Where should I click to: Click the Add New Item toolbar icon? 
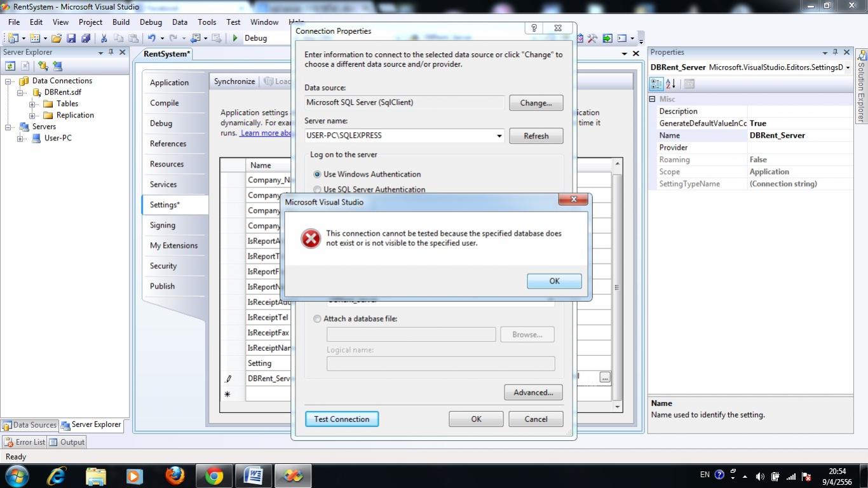tap(34, 38)
